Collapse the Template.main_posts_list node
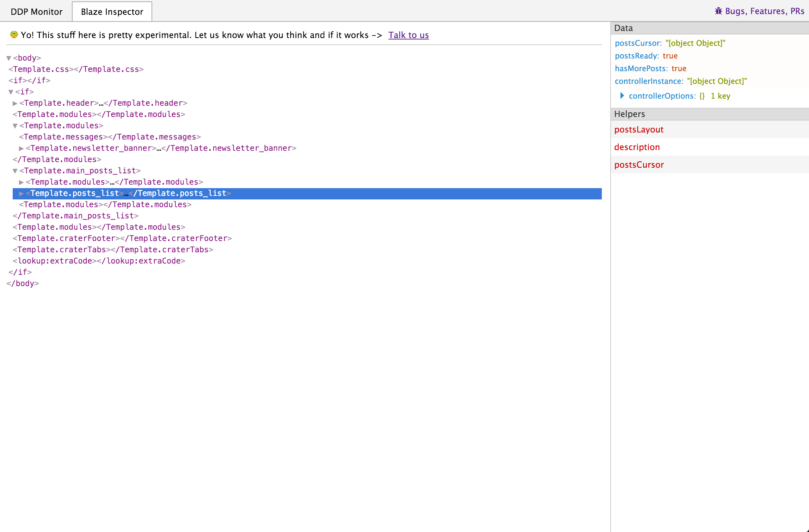The width and height of the screenshot is (809, 532). point(15,171)
